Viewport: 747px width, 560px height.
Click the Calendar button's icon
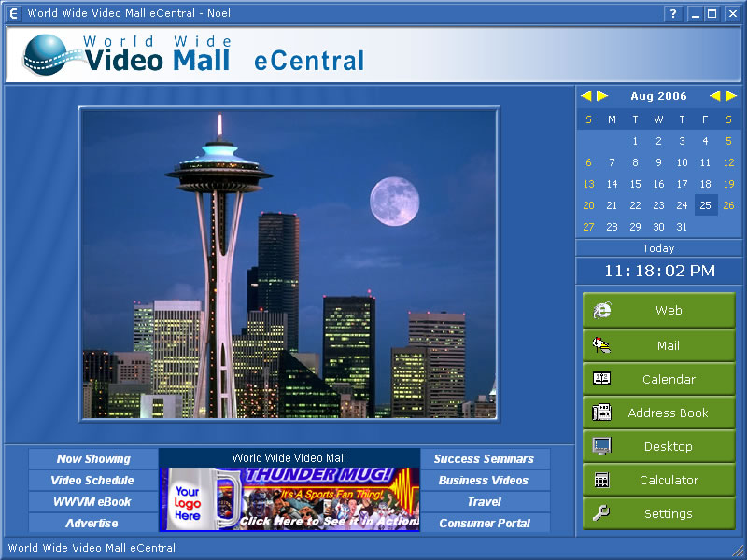[x=602, y=379]
